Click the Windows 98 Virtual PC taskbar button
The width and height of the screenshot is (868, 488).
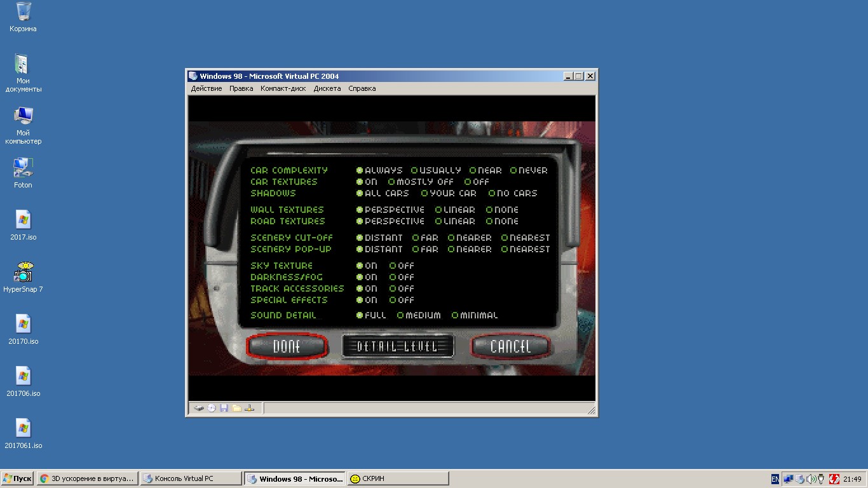click(x=295, y=478)
